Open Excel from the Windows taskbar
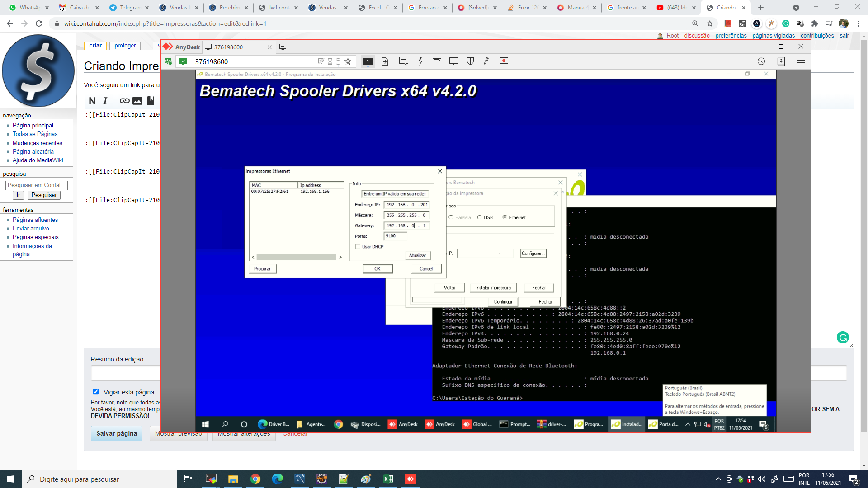Image resolution: width=868 pixels, height=488 pixels. click(x=388, y=479)
